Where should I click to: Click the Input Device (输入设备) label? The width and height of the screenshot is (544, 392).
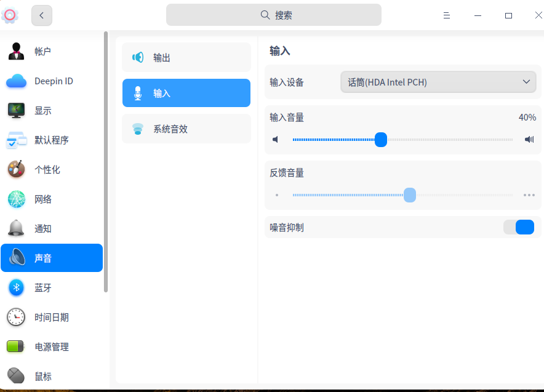coord(287,82)
